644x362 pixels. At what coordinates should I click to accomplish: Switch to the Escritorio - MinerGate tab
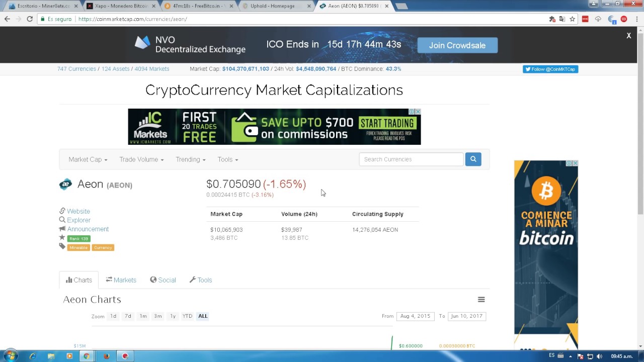point(43,6)
